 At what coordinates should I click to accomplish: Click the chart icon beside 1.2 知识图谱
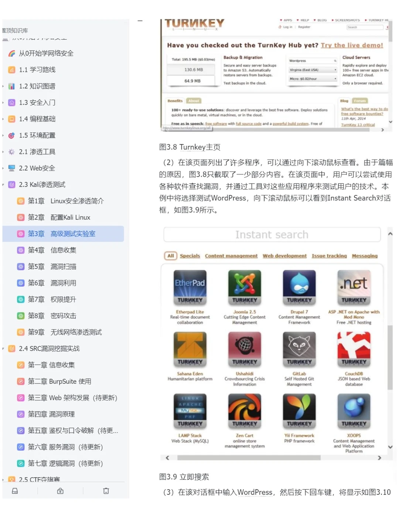12,86
